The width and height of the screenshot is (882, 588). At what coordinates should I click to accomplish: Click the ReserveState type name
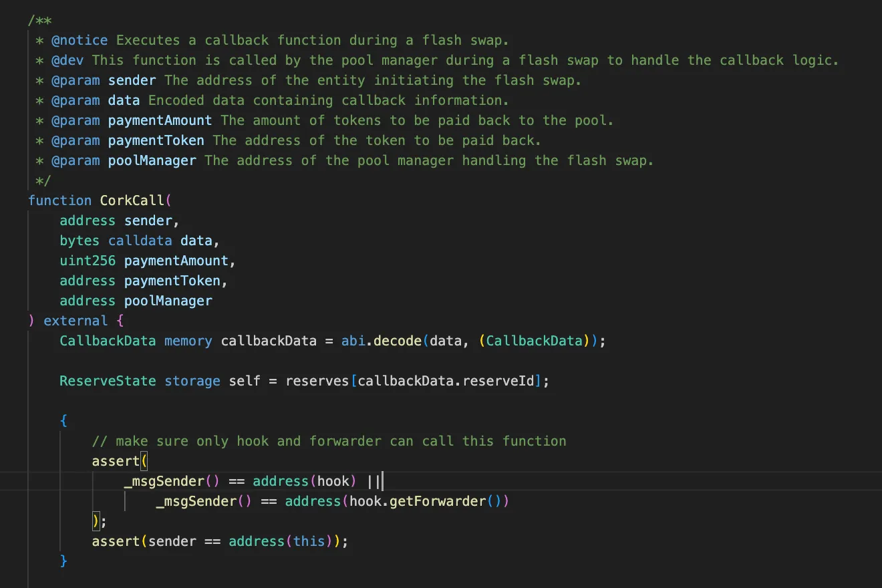click(108, 381)
